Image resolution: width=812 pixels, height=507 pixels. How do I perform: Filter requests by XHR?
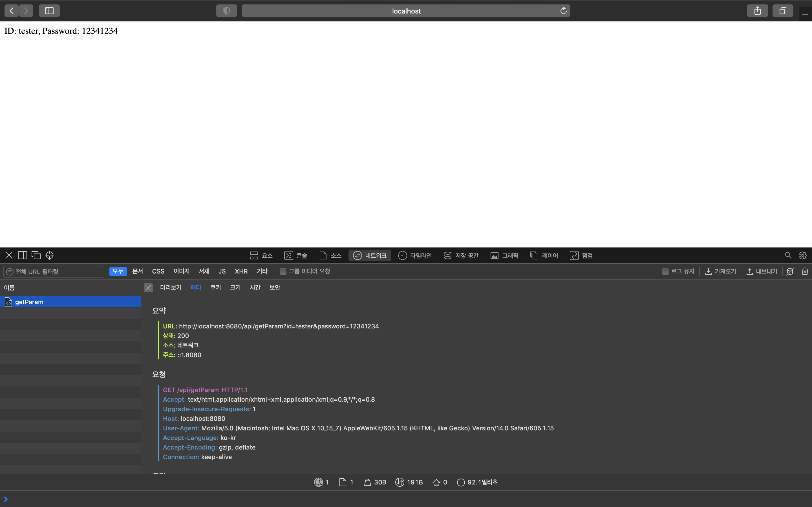tap(241, 271)
